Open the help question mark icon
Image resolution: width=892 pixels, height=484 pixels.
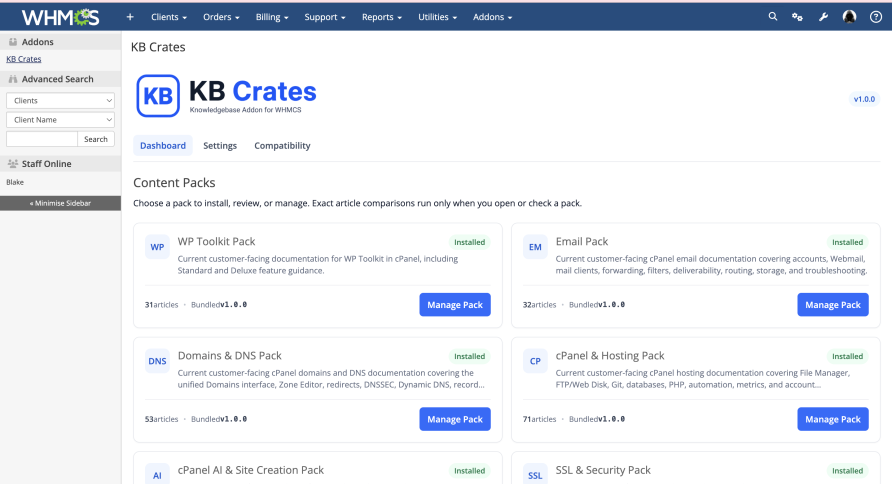pos(876,17)
